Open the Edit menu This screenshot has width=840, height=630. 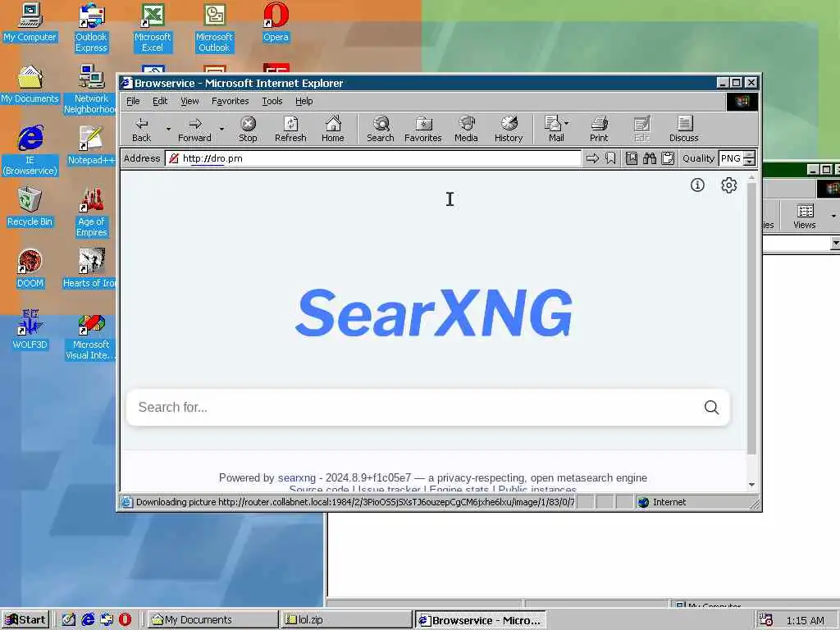[x=160, y=101]
